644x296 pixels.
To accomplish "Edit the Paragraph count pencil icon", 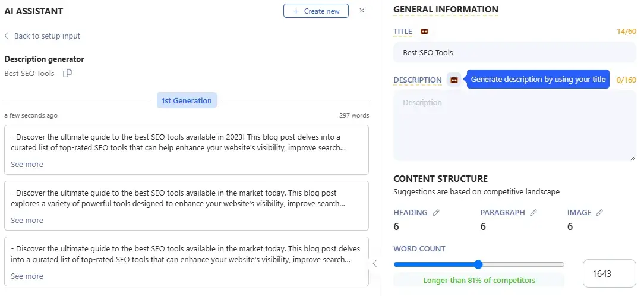I will [x=533, y=212].
